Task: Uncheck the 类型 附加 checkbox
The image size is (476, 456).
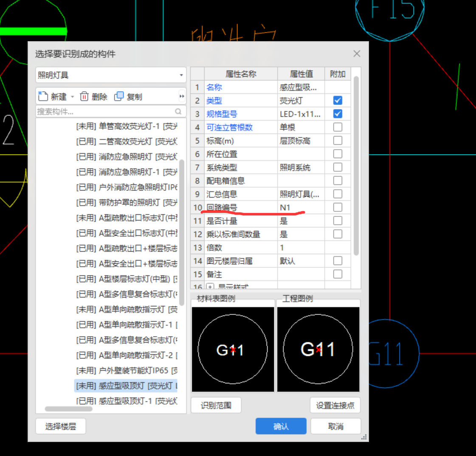Action: pyautogui.click(x=338, y=101)
